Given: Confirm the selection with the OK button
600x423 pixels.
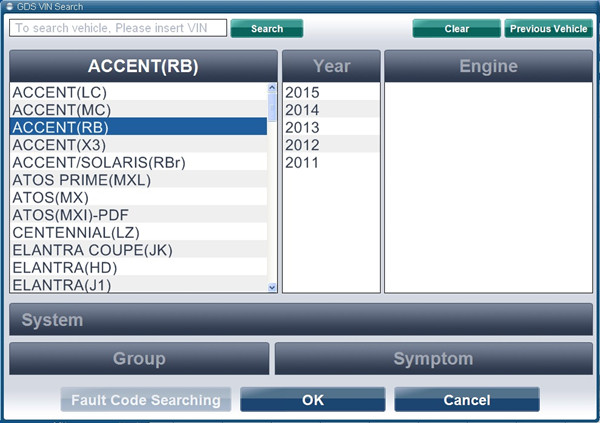Looking at the screenshot, I should (x=313, y=399).
